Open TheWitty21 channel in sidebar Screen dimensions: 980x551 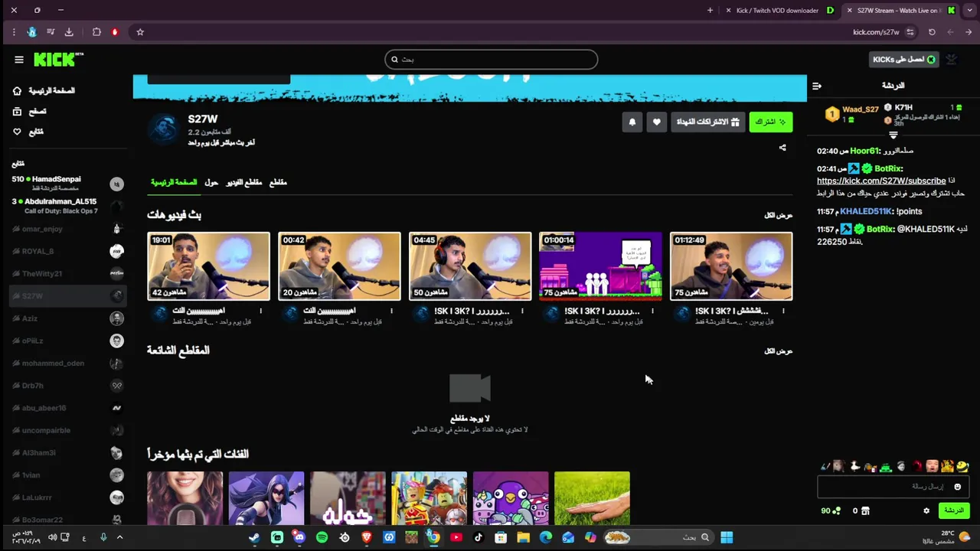click(x=67, y=273)
